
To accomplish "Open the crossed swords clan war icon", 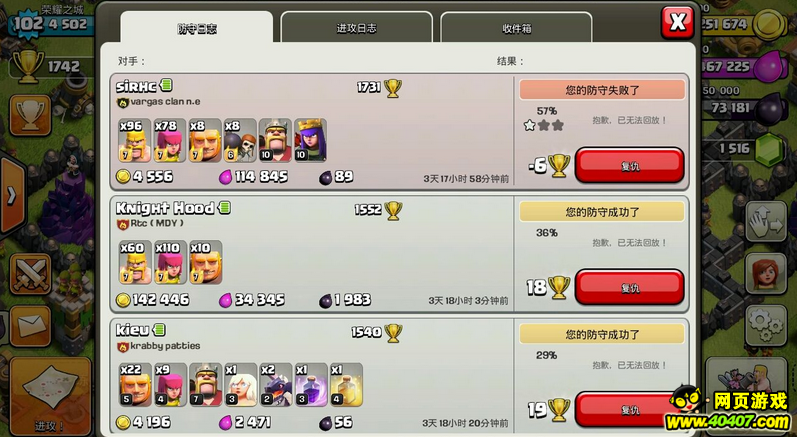I will point(30,274).
